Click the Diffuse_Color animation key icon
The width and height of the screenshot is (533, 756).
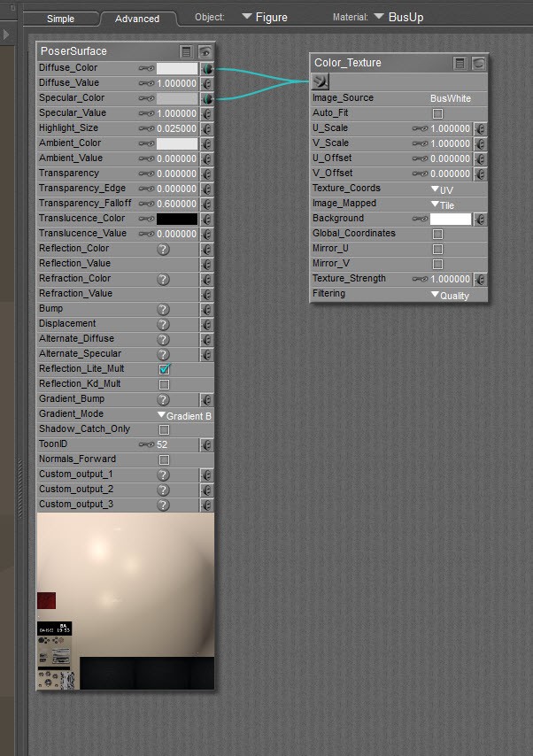pos(147,68)
